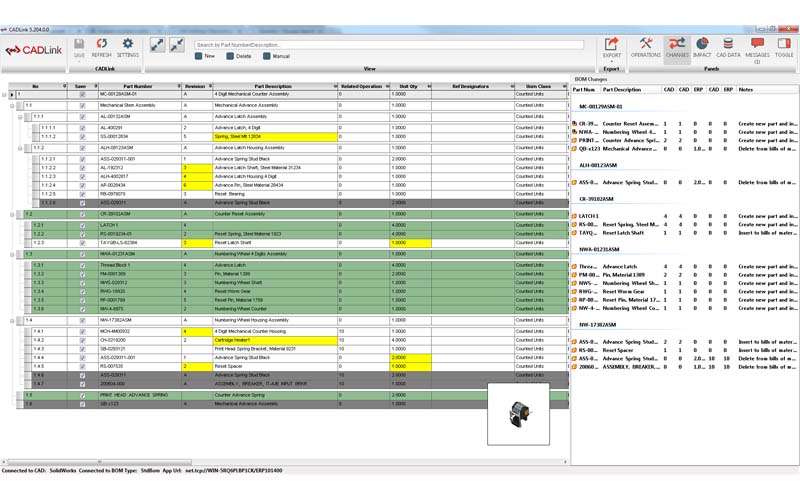Select the NW-17382ASM group in BOM Changes
Viewport: 800px width, 500px height.
pyautogui.click(x=597, y=324)
